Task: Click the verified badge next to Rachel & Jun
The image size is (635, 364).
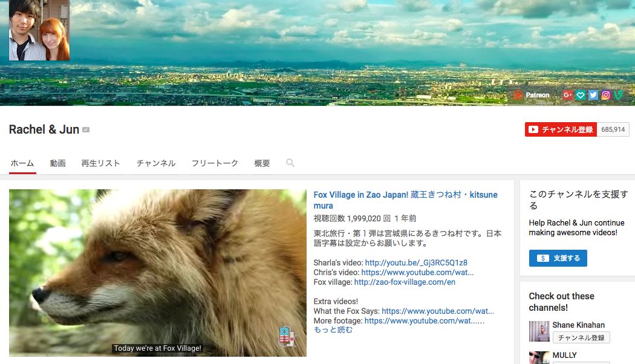Action: point(86,129)
